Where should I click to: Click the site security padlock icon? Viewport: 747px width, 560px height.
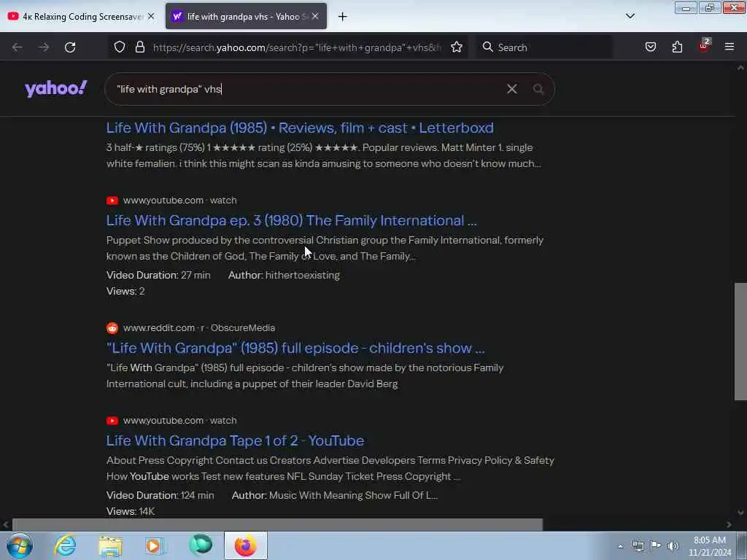(x=139, y=47)
